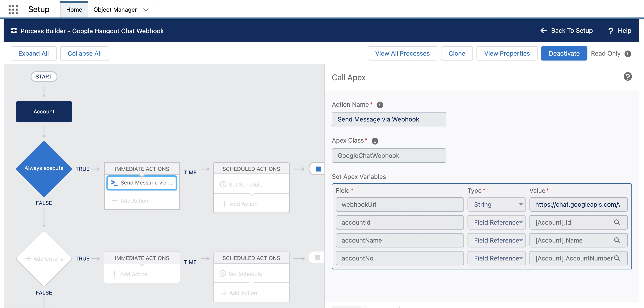Click the Deactivate button
The image size is (644, 308).
tap(564, 53)
